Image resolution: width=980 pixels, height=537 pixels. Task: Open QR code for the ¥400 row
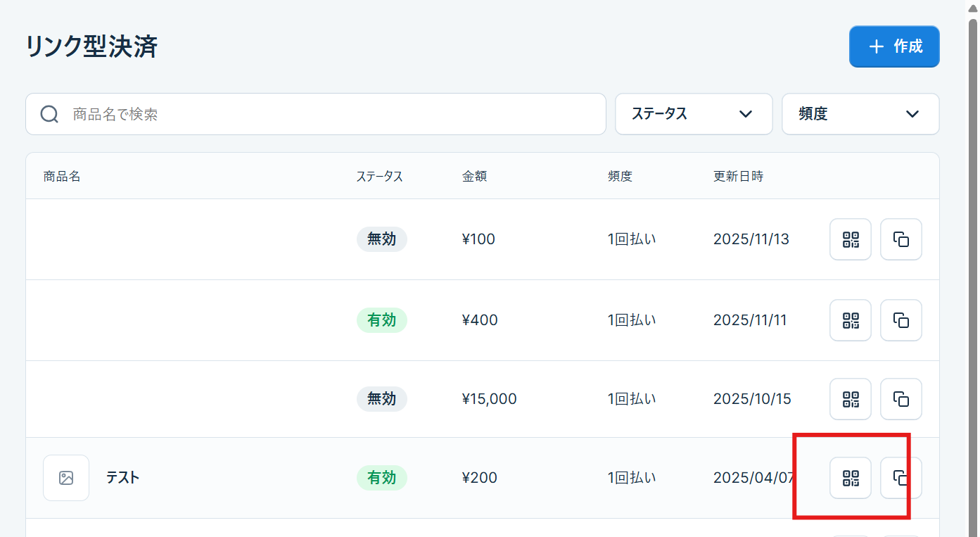(x=851, y=320)
